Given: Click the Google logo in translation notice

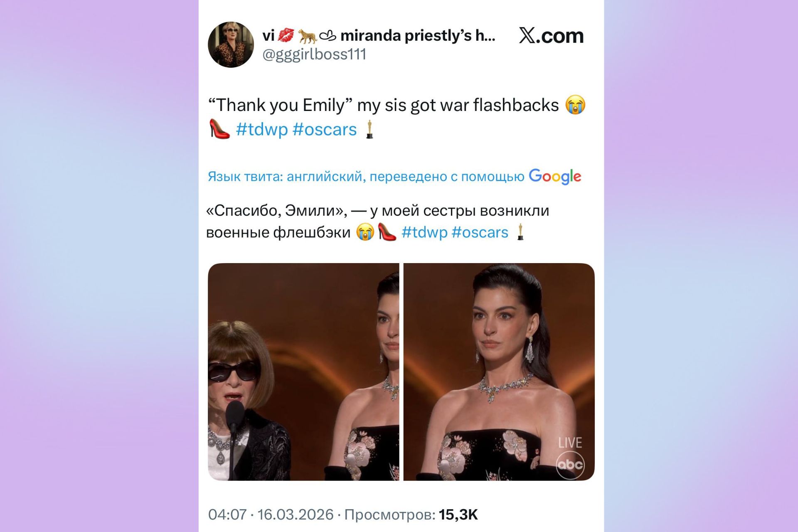Looking at the screenshot, I should (x=555, y=177).
